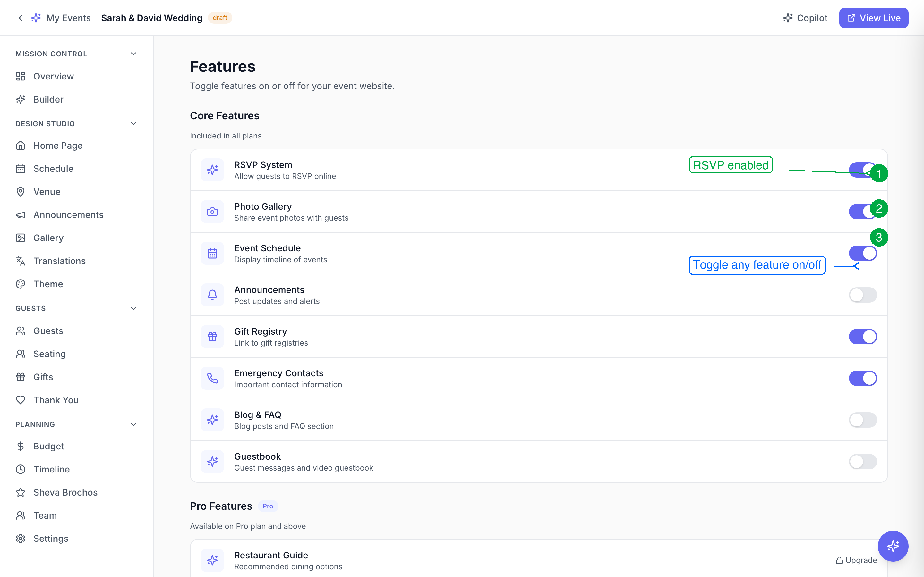The height and width of the screenshot is (577, 924).
Task: Collapse the Guests sidebar section
Action: pyautogui.click(x=133, y=308)
